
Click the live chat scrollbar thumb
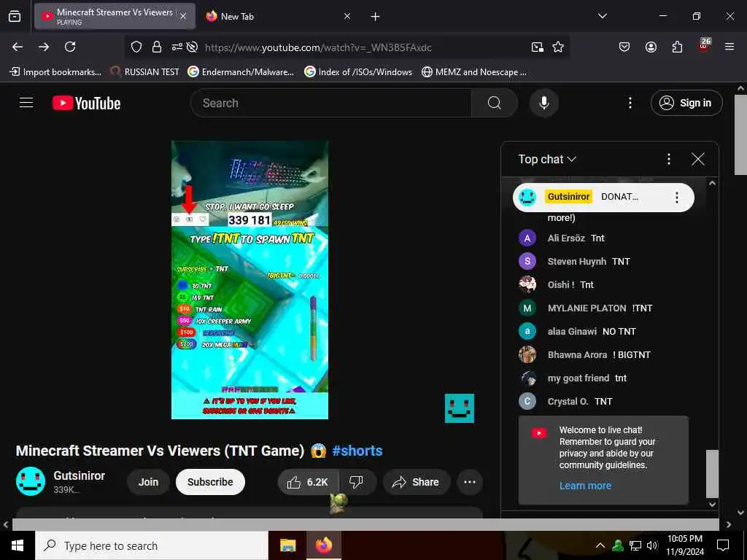[712, 473]
